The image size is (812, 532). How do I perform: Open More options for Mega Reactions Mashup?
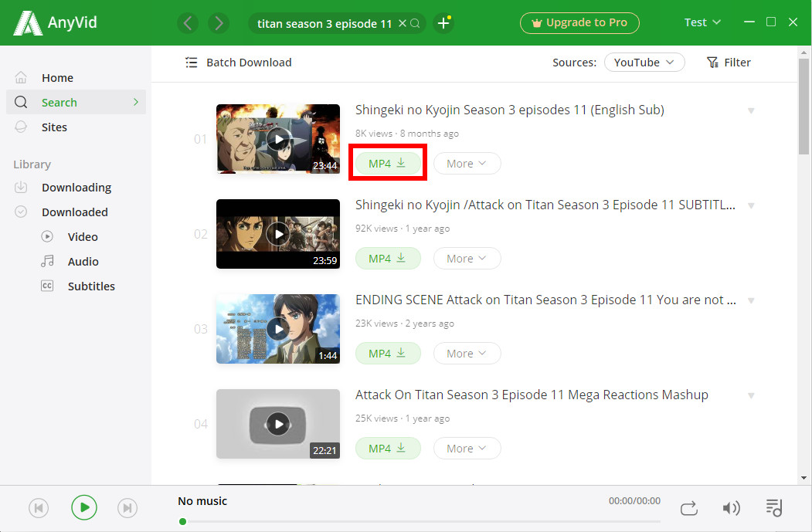click(467, 449)
